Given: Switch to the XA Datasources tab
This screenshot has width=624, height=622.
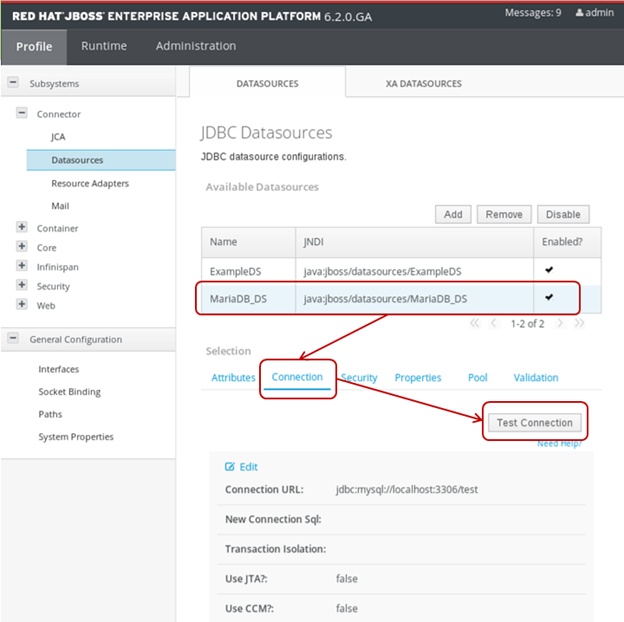Looking at the screenshot, I should tap(423, 84).
